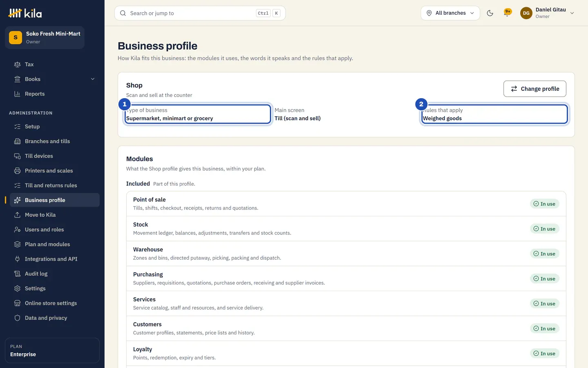This screenshot has height=368, width=588.
Task: Open the Daniel Gitau account menu chevron
Action: (572, 13)
